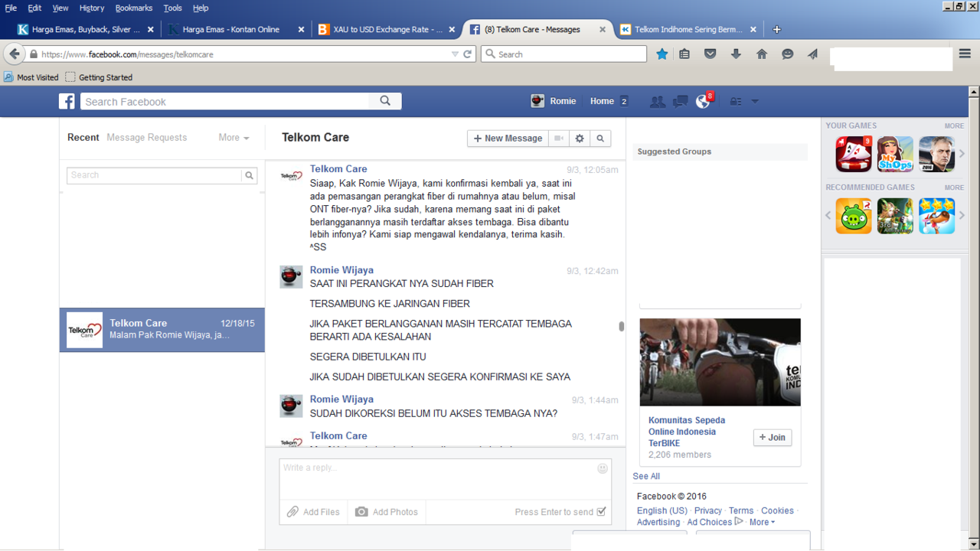Screen dimensions: 980x551
Task: Open the chat bubble icon in browser toolbar
Action: pos(787,54)
